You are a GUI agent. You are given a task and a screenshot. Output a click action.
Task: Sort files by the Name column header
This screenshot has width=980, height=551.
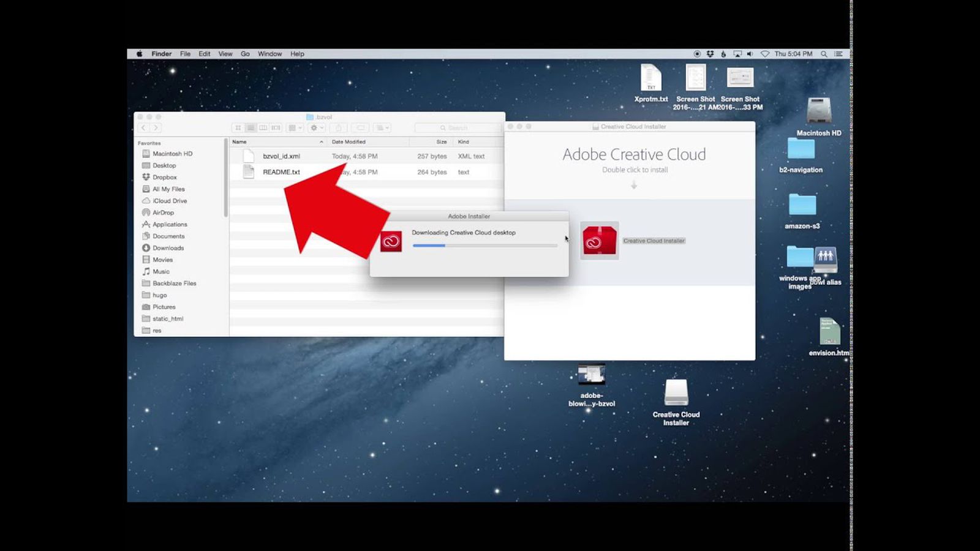pyautogui.click(x=276, y=142)
